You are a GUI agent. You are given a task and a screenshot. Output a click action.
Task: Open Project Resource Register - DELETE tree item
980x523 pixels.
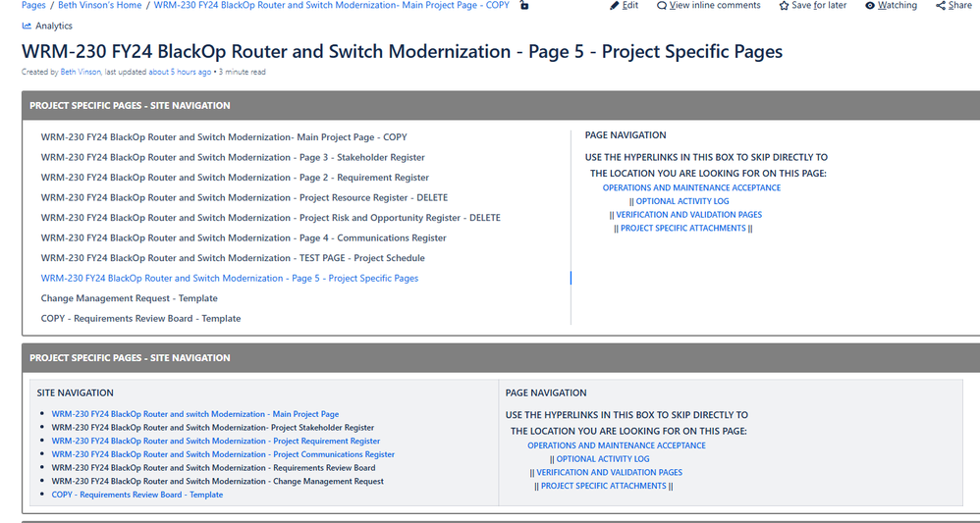point(245,197)
